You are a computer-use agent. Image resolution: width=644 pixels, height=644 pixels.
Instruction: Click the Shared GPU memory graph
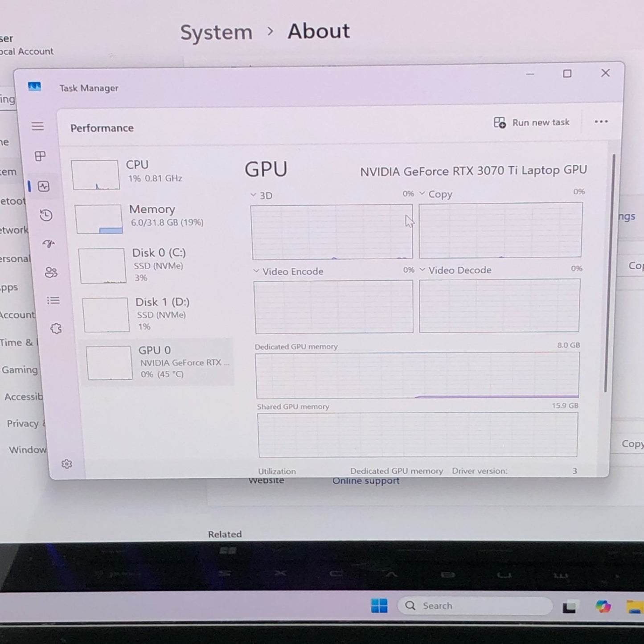[x=418, y=435]
